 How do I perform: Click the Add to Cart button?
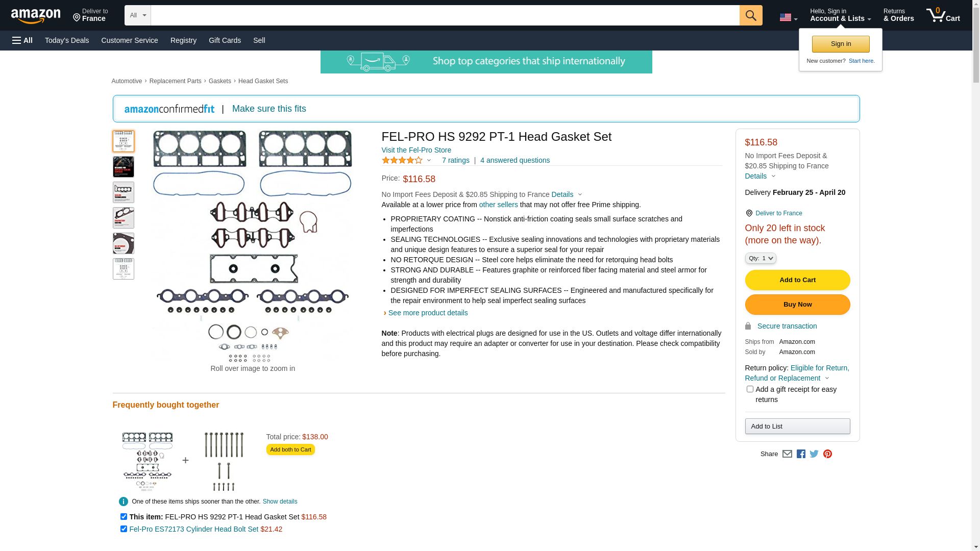[x=797, y=280]
